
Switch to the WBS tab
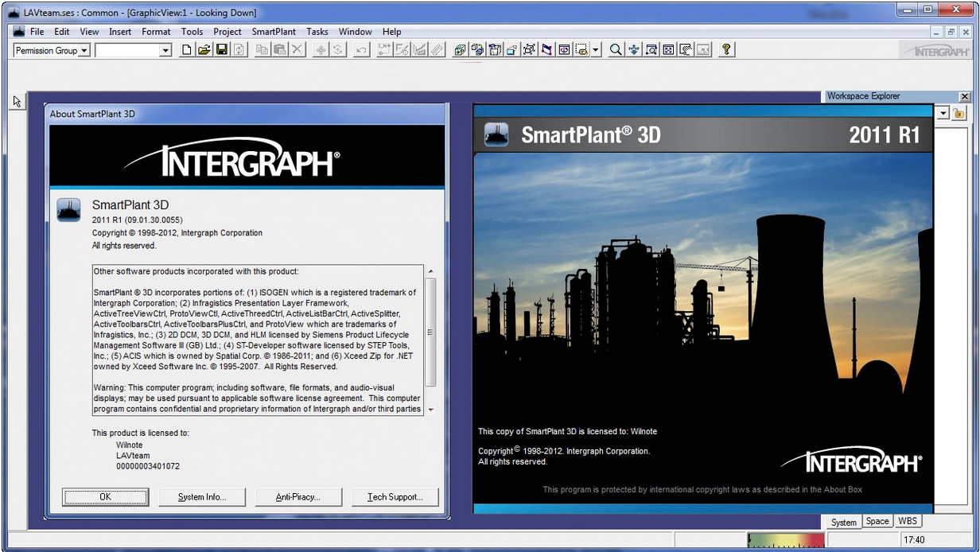(907, 521)
